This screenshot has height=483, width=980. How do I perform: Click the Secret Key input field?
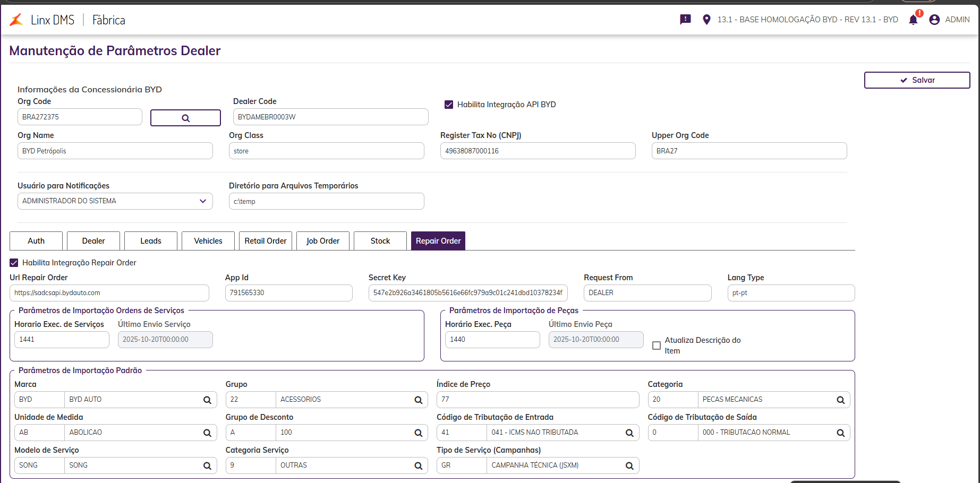click(x=467, y=293)
